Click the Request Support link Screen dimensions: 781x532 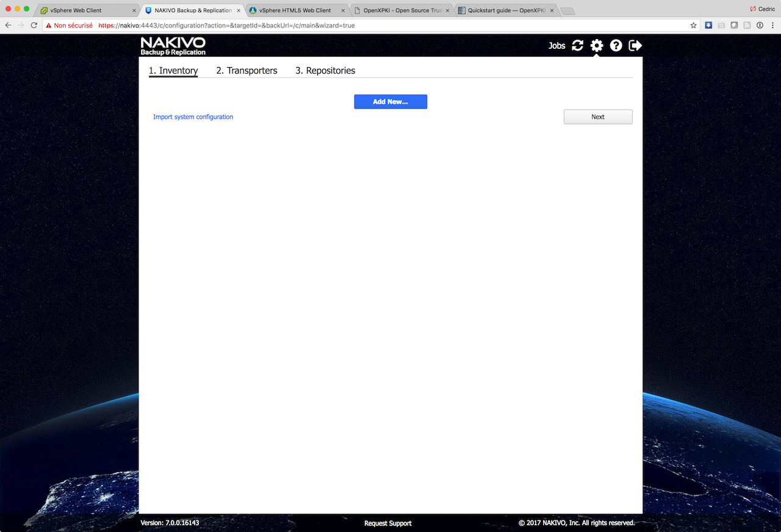(388, 523)
